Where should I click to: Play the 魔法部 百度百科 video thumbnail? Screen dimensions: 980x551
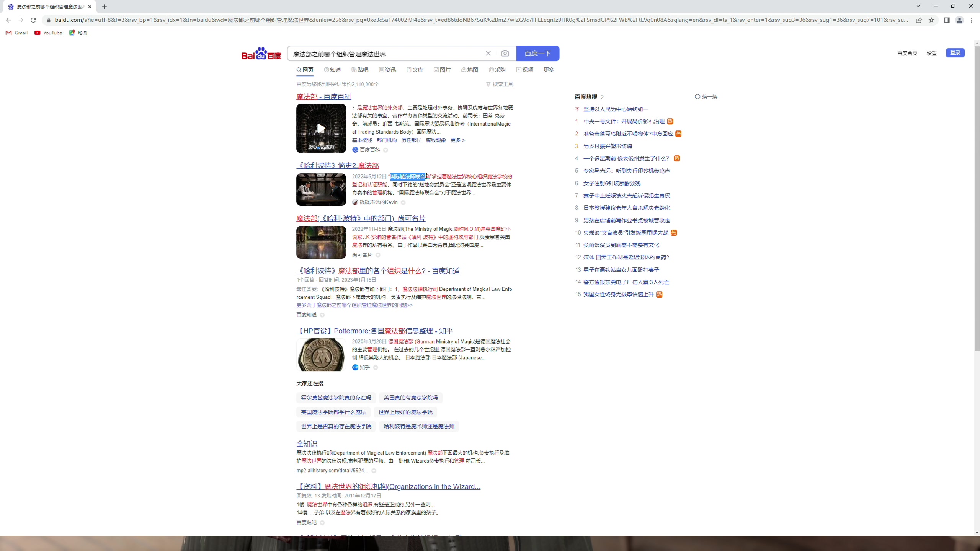pyautogui.click(x=321, y=129)
